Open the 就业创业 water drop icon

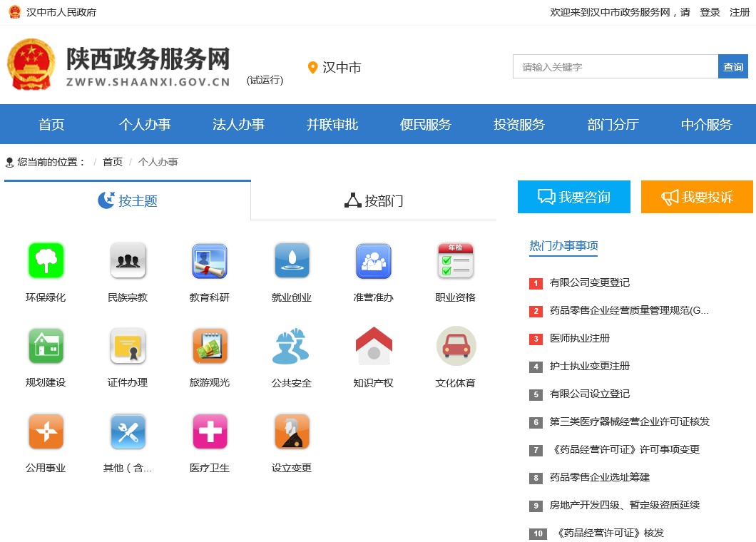click(292, 260)
